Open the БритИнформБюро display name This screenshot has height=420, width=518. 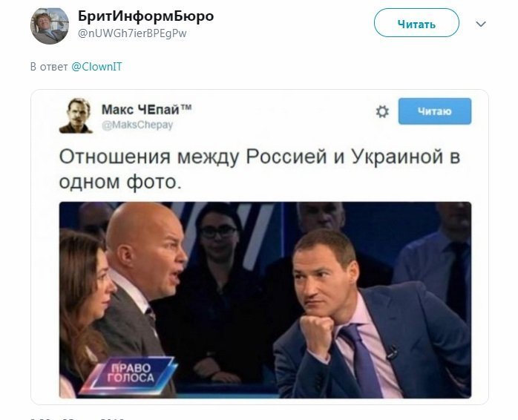[x=145, y=16]
